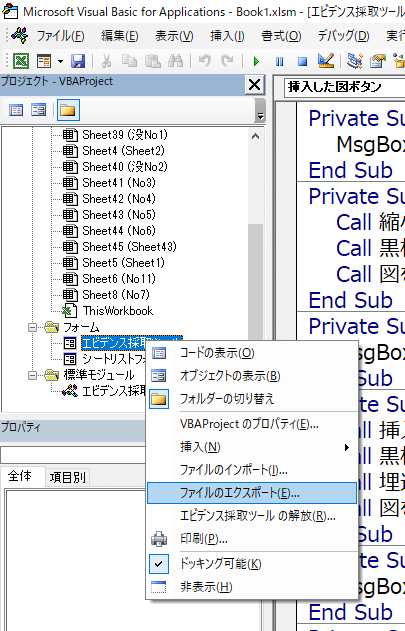
Task: Select Sheet4 (Sheet2) in project tree
Action: click(x=123, y=151)
